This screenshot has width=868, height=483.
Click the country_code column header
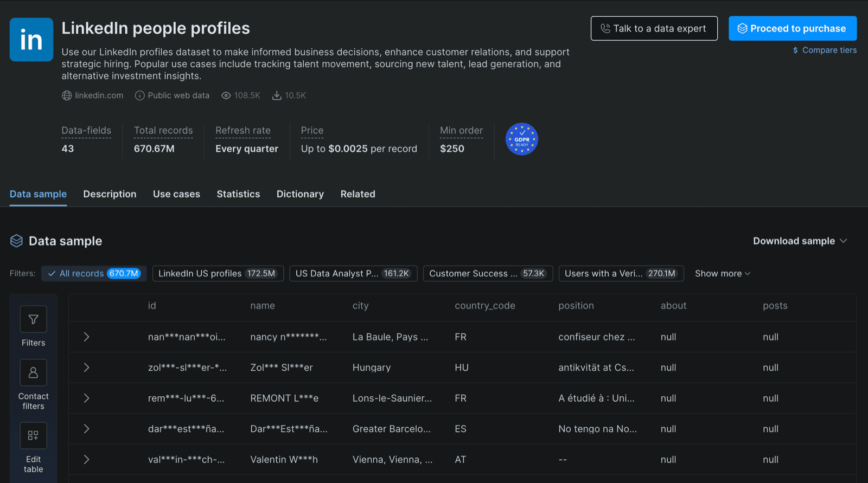[x=485, y=306]
